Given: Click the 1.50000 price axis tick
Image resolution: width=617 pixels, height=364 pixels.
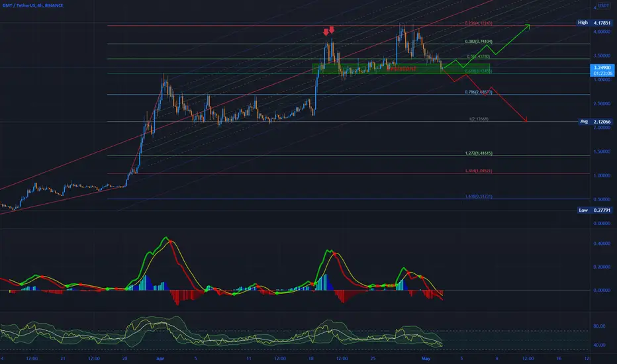Looking at the screenshot, I should tap(602, 152).
